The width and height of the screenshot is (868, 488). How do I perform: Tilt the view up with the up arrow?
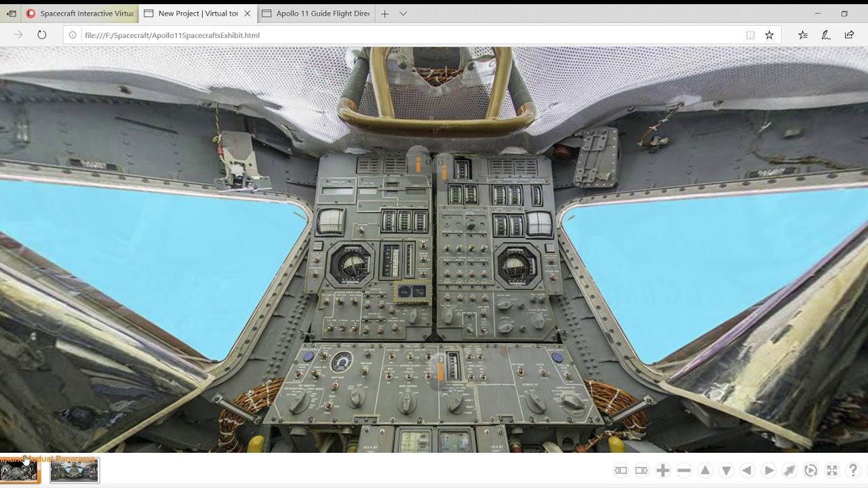pyautogui.click(x=705, y=470)
